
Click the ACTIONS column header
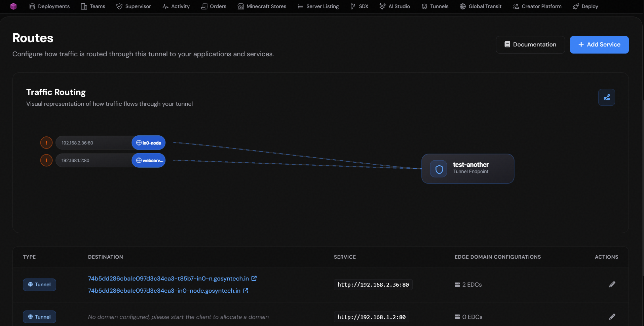tap(606, 257)
